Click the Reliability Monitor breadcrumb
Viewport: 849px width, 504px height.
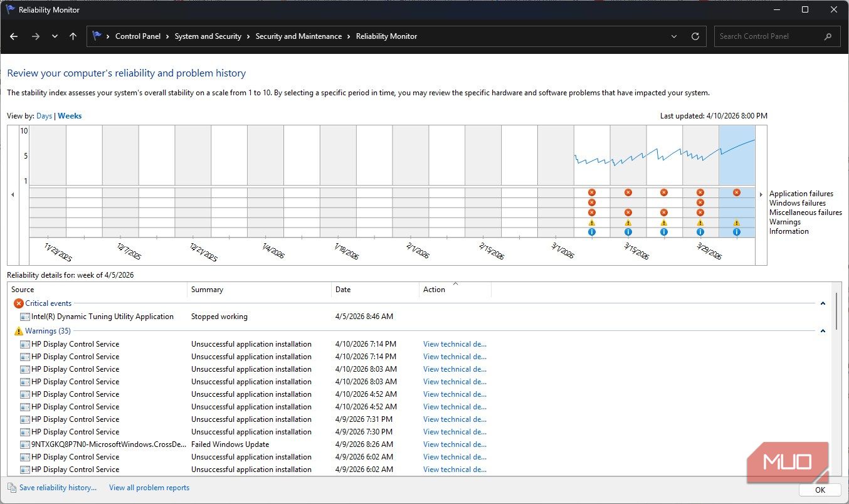(386, 36)
